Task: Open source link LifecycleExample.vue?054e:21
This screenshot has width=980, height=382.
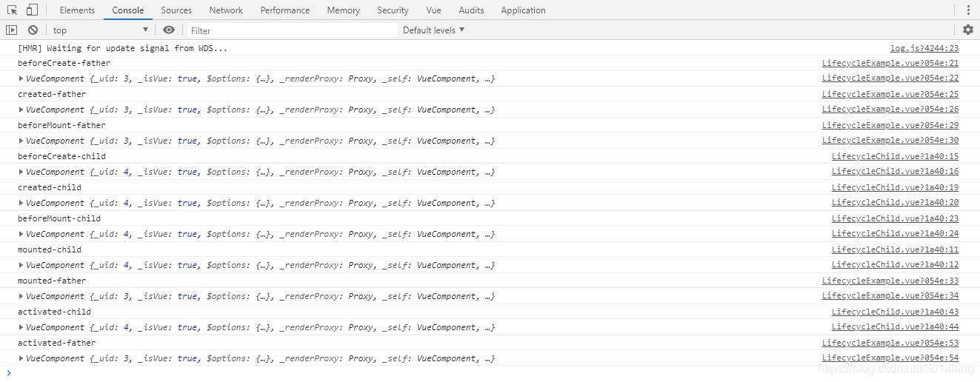Action: [x=890, y=63]
